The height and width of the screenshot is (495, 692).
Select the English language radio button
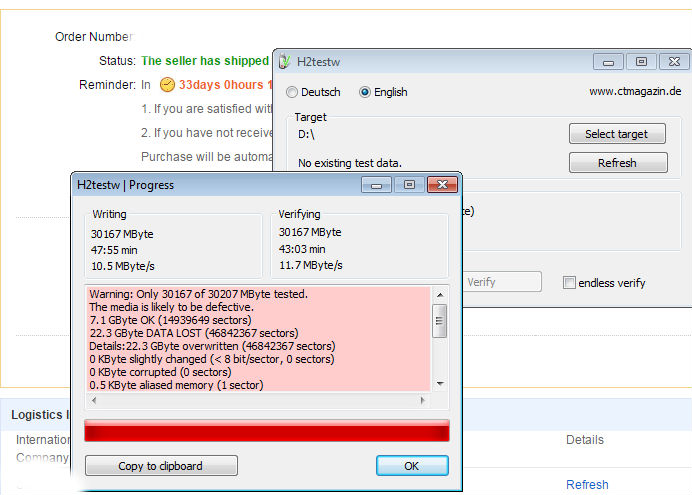point(365,92)
